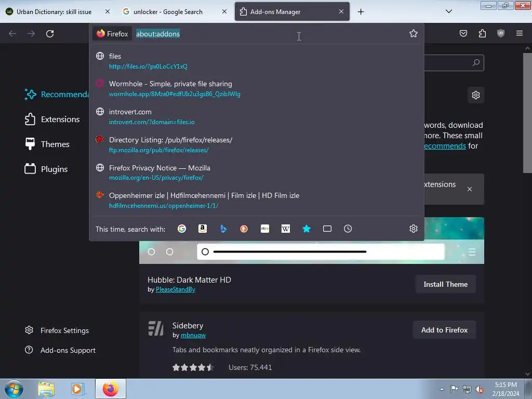Click the Firefox taskbar button

111,389
